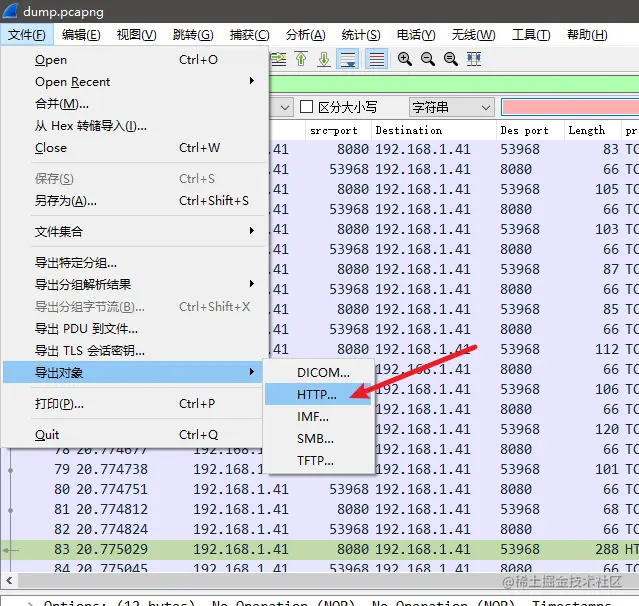This screenshot has width=639, height=606.
Task: Open the 分析(A) menu
Action: 305,35
